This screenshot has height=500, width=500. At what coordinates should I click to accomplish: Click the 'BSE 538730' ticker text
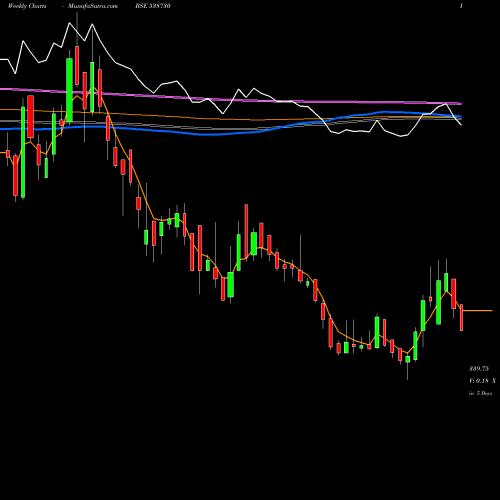click(152, 6)
